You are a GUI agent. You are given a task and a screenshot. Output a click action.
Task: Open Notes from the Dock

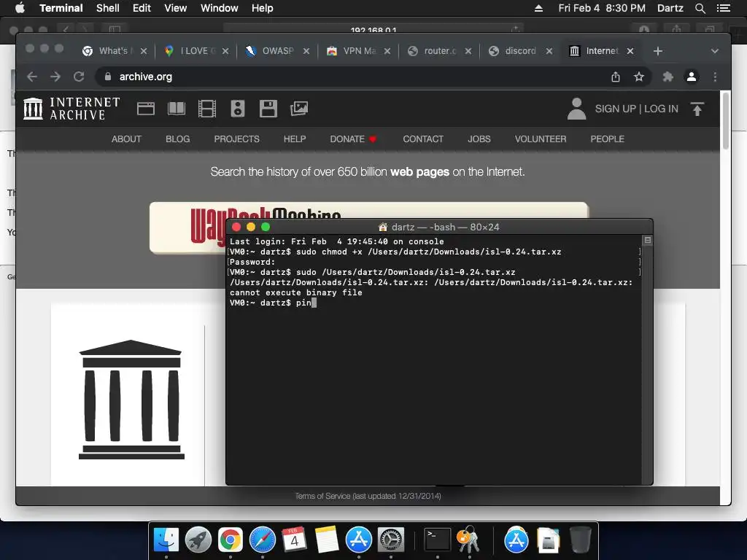[326, 540]
